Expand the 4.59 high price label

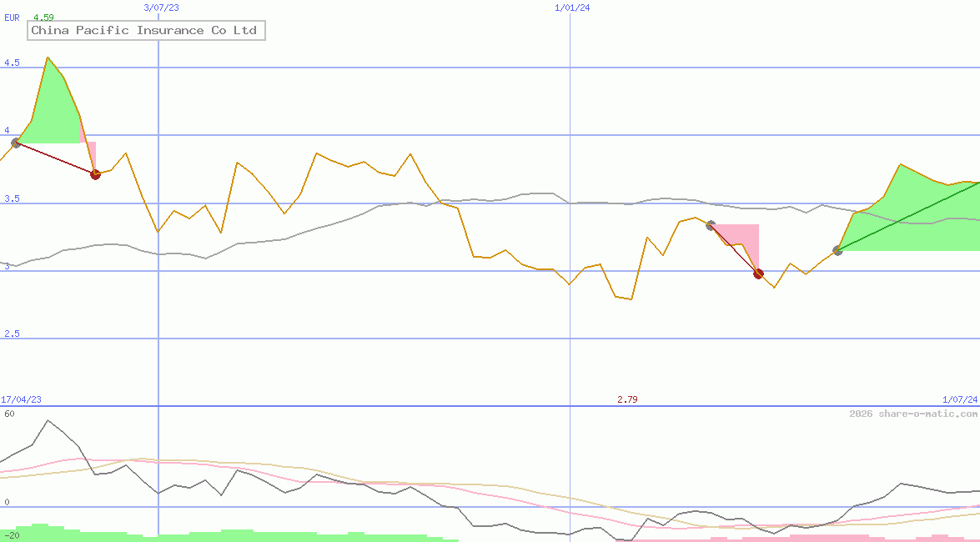click(44, 18)
